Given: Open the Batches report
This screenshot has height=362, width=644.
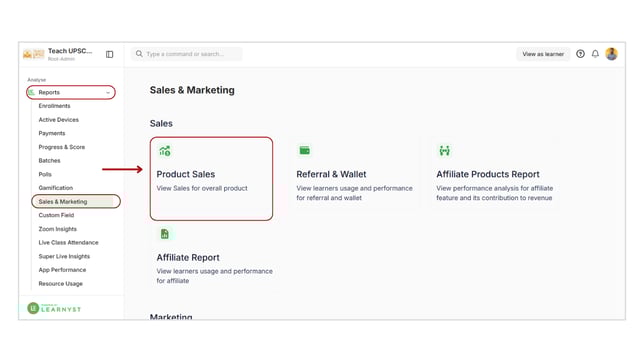Looking at the screenshot, I should point(49,161).
